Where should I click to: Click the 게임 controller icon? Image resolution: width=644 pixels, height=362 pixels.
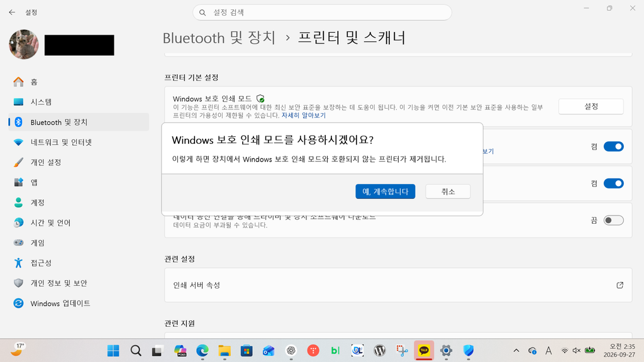click(18, 243)
